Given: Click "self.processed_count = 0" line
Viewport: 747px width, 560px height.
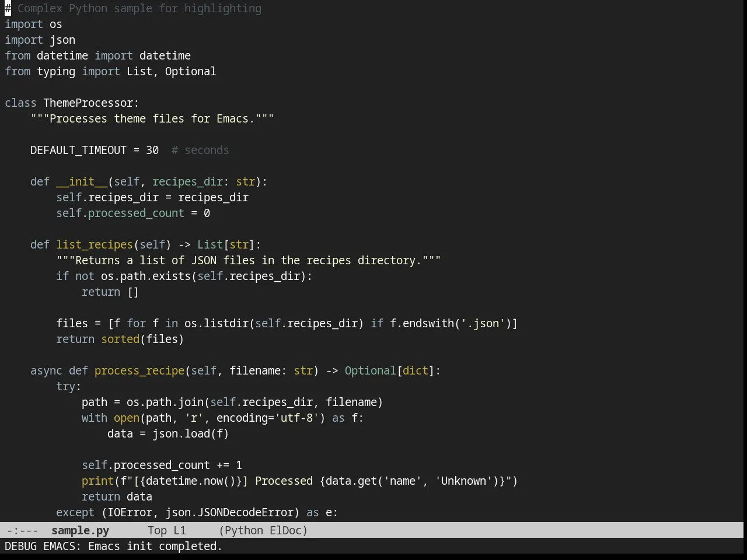Looking at the screenshot, I should pos(133,213).
